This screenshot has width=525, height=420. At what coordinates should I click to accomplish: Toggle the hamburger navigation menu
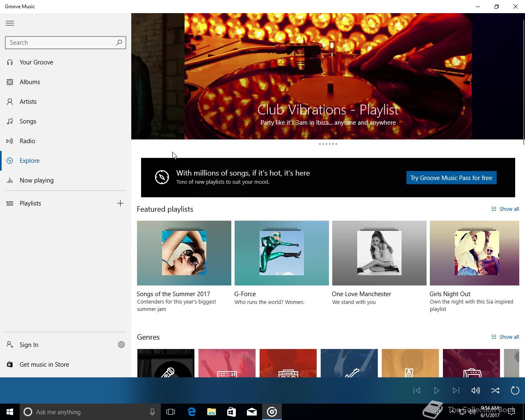click(10, 23)
